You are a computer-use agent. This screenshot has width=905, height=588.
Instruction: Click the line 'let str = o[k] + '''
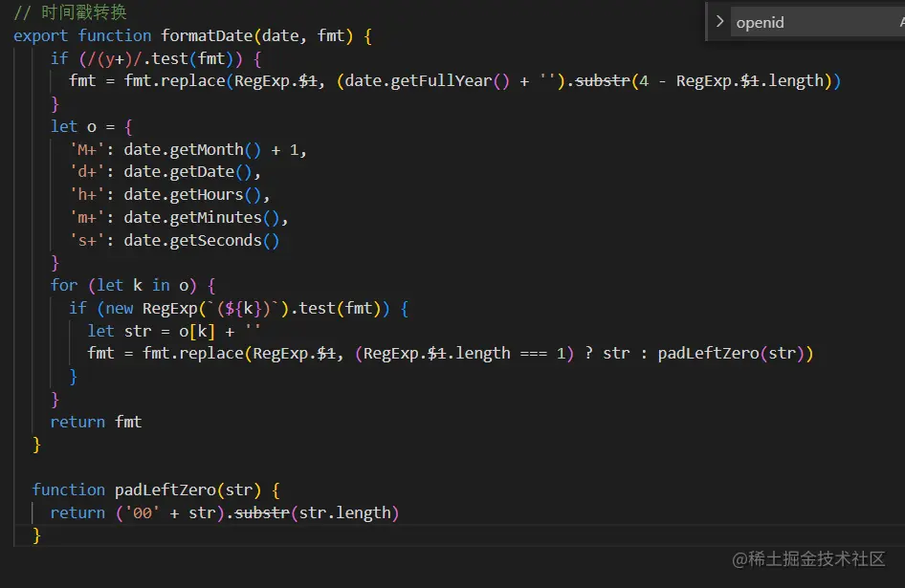point(174,331)
